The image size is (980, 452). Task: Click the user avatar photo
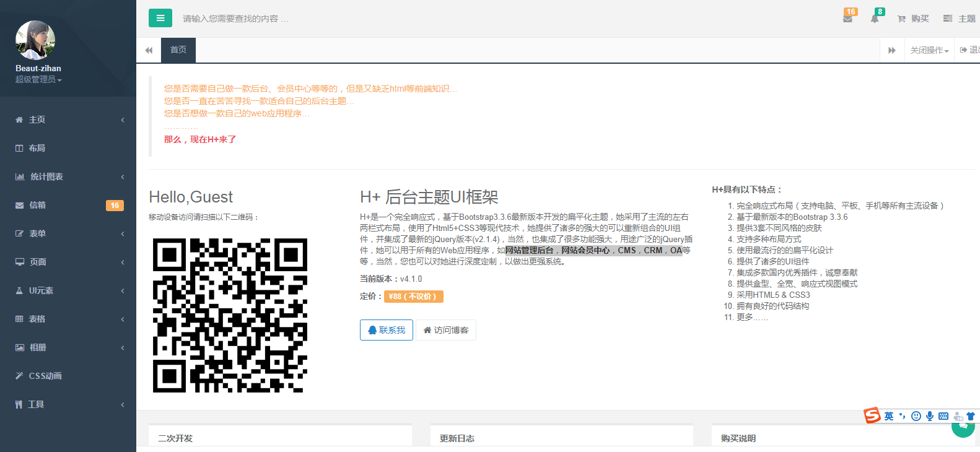pyautogui.click(x=35, y=40)
